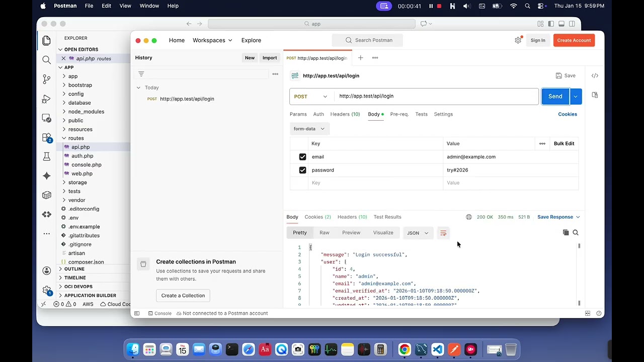This screenshot has width=644, height=362.
Task: Open Google Chrome from the Dock
Action: point(405,349)
